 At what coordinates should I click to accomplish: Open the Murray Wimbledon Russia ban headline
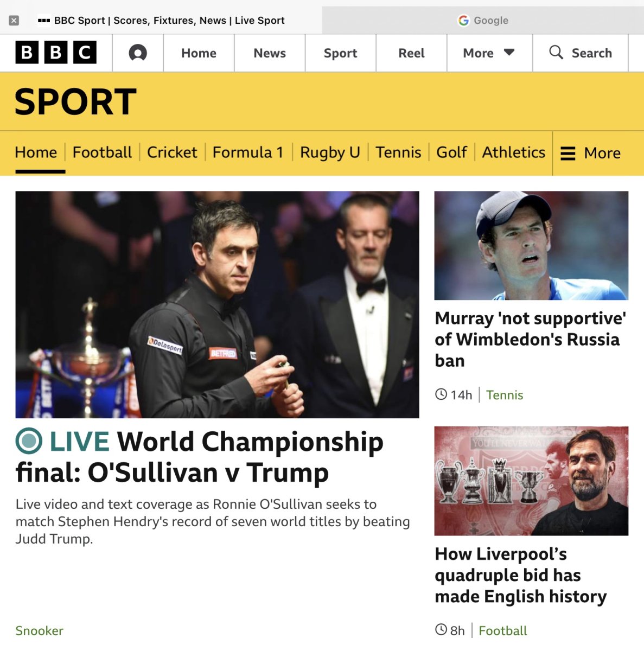pyautogui.click(x=531, y=339)
